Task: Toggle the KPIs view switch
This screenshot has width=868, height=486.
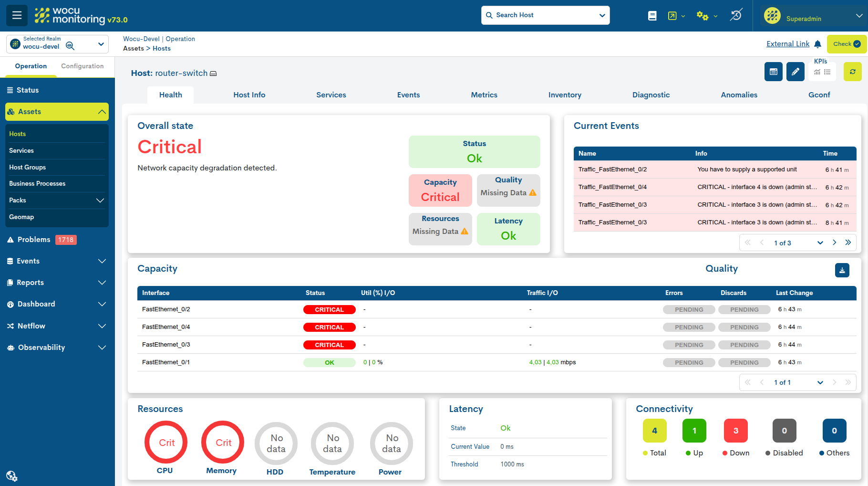Action: (x=822, y=72)
